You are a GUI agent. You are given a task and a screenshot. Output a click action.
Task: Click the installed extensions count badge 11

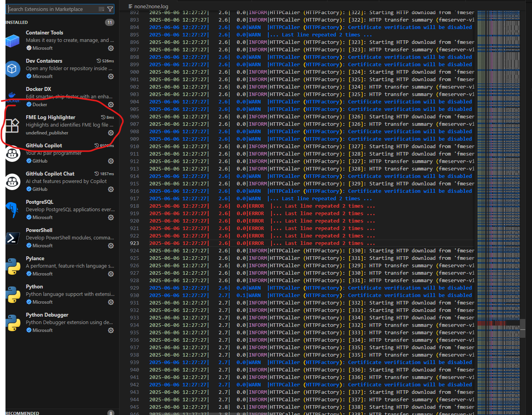click(x=110, y=22)
